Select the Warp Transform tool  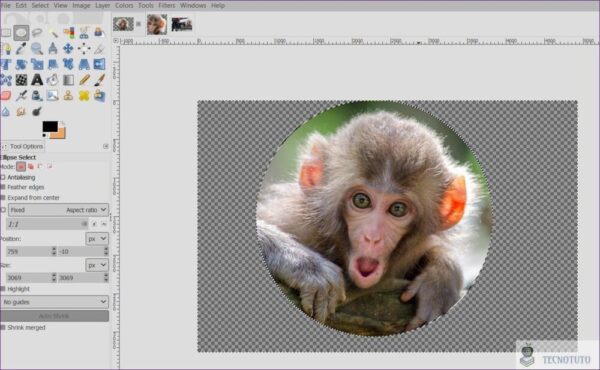(x=21, y=80)
